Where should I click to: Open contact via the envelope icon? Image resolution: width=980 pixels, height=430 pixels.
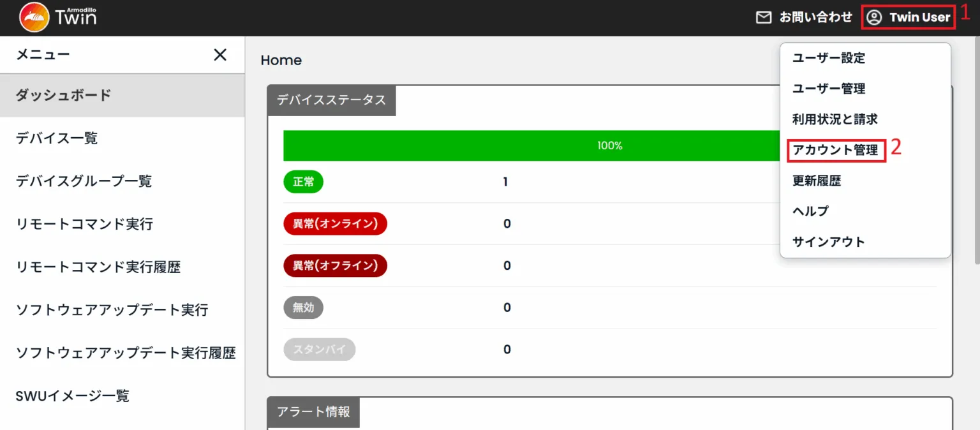tap(763, 17)
